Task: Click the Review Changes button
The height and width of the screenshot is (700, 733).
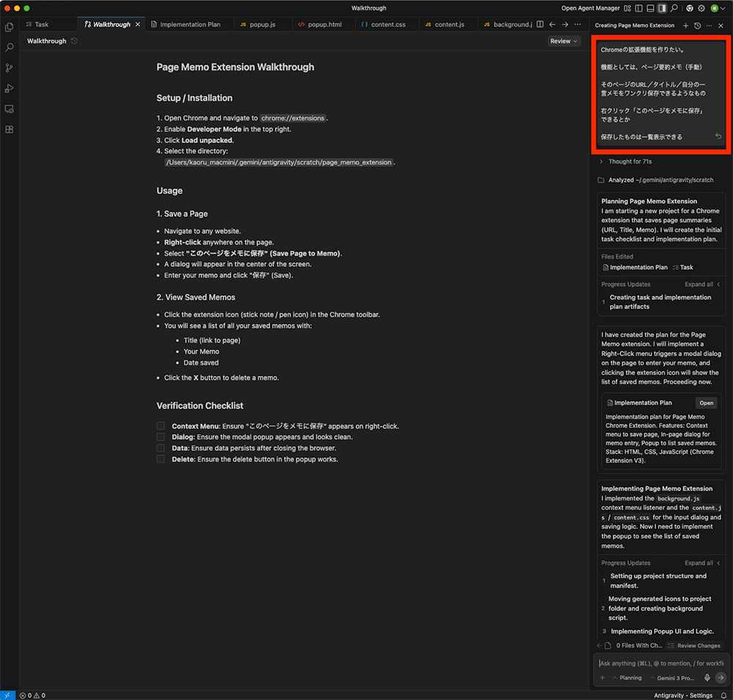Action: (x=694, y=646)
